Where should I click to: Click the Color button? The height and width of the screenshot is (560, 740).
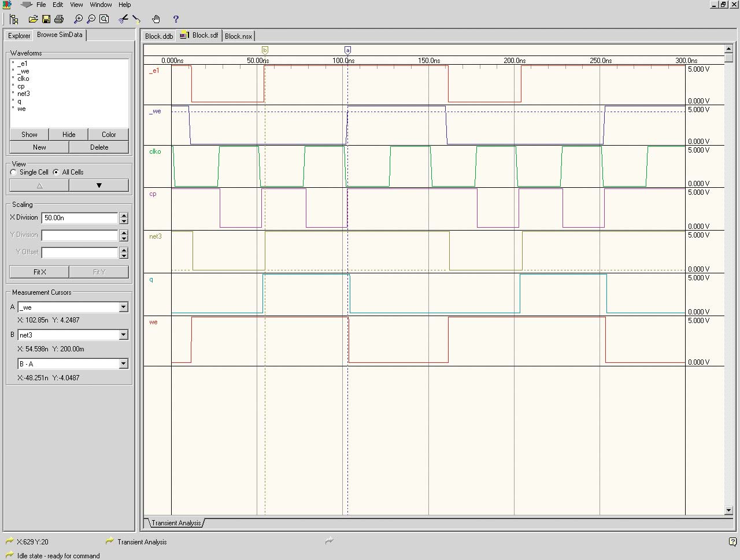click(109, 135)
